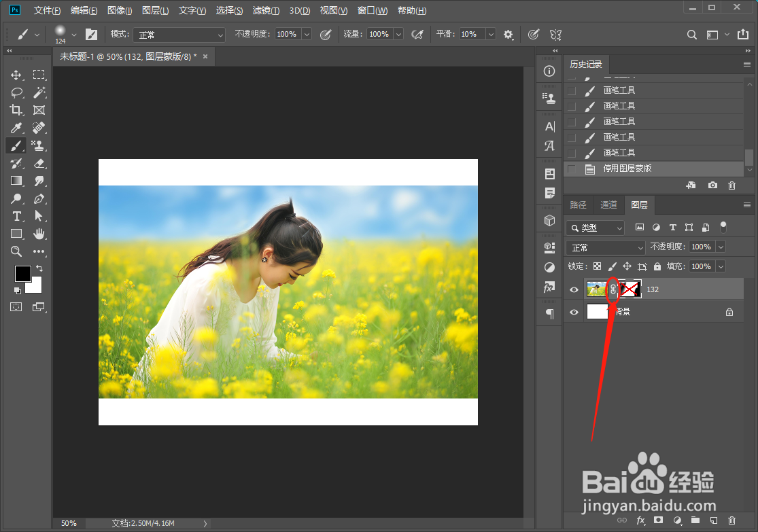
Task: Toggle pressure for brush size
Action: 533,34
